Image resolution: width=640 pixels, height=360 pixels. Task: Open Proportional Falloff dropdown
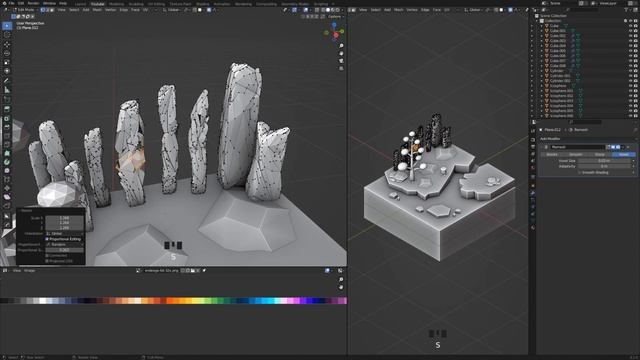[65, 244]
